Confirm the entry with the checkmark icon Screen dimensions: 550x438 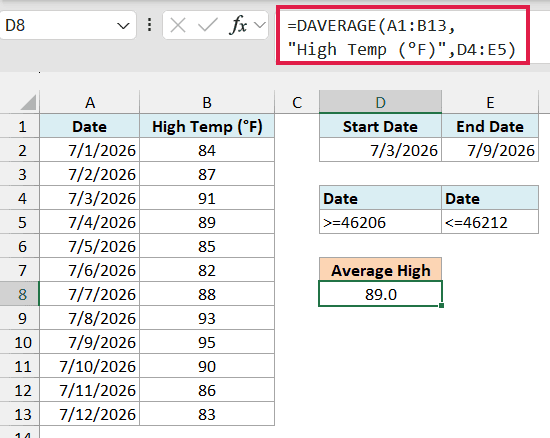tap(207, 25)
